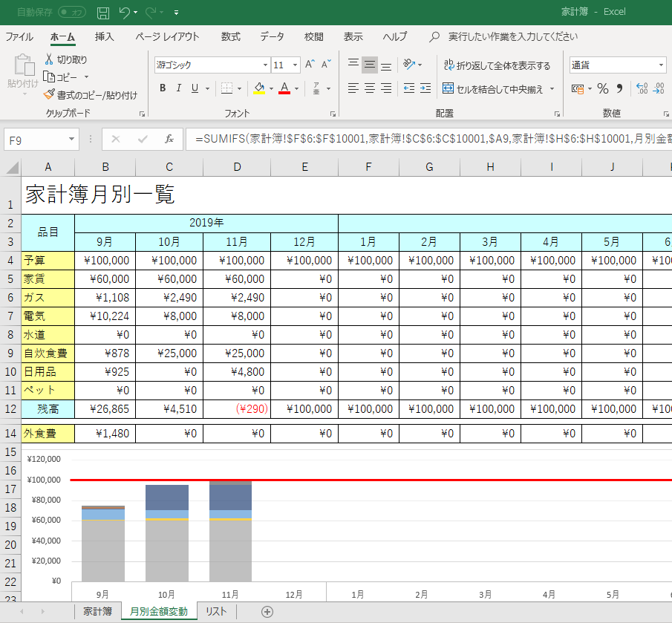Expand the fill color dropdown arrow

pos(271,88)
